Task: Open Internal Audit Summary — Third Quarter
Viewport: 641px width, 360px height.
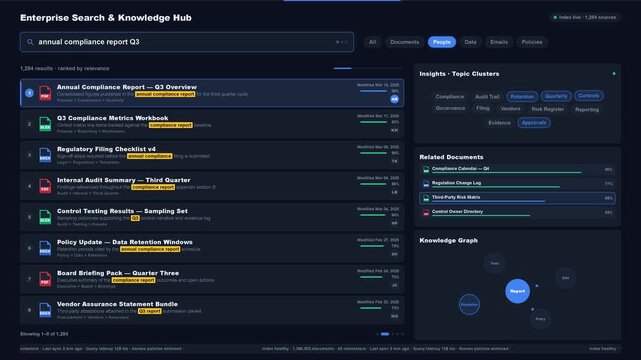Action: [x=212, y=186]
